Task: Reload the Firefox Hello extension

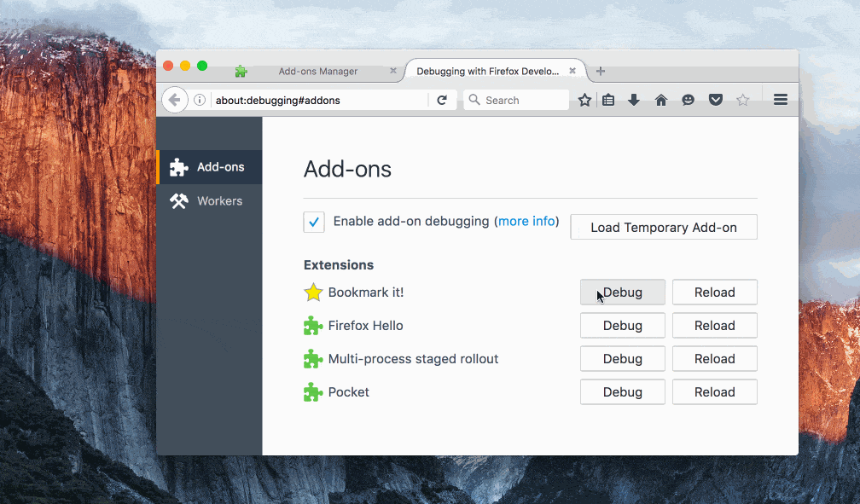Action: click(715, 326)
